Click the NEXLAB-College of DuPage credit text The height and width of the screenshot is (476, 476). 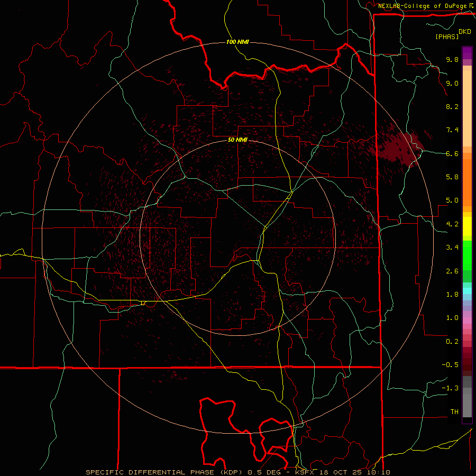423,6
